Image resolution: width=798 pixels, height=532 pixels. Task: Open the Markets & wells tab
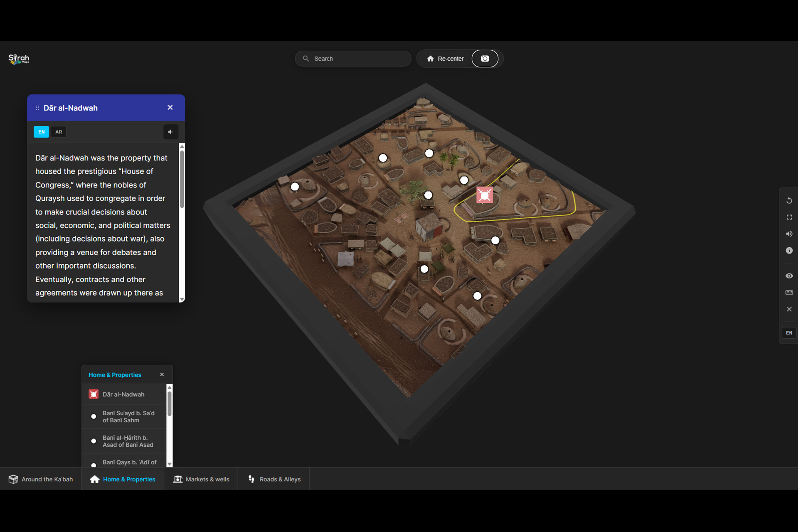pyautogui.click(x=201, y=479)
